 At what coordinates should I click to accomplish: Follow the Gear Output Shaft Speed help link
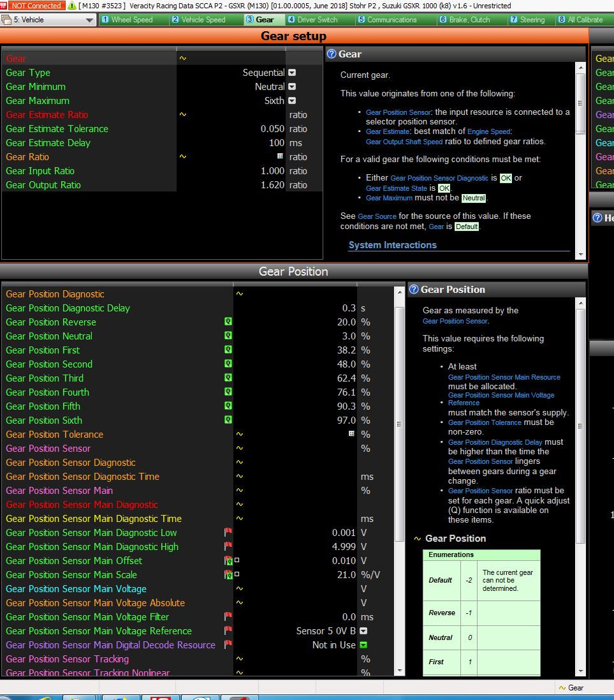point(404,142)
